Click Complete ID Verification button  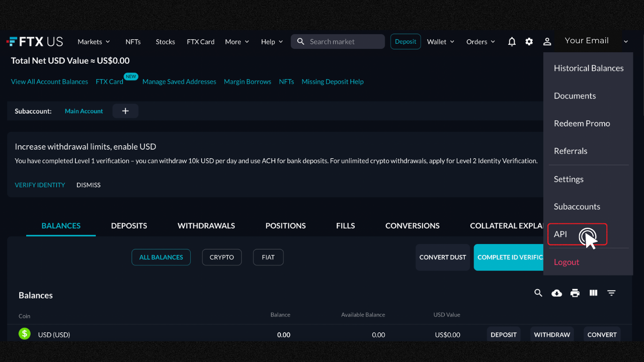point(509,257)
